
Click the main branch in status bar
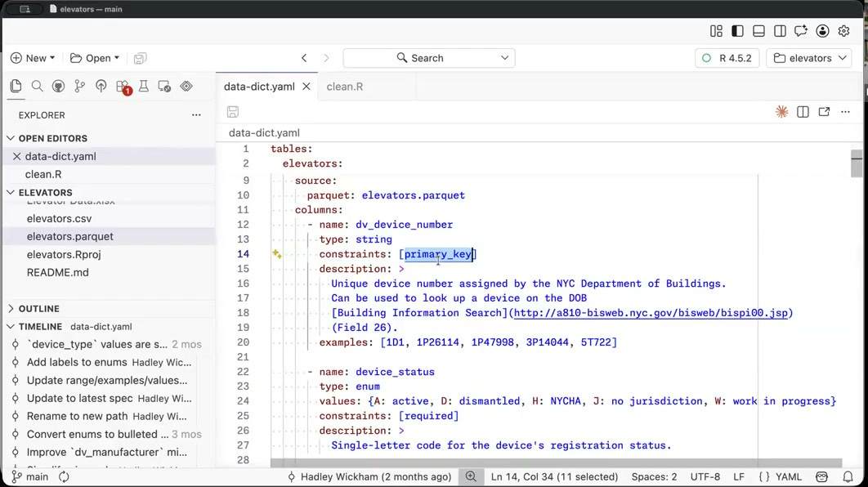pos(31,476)
